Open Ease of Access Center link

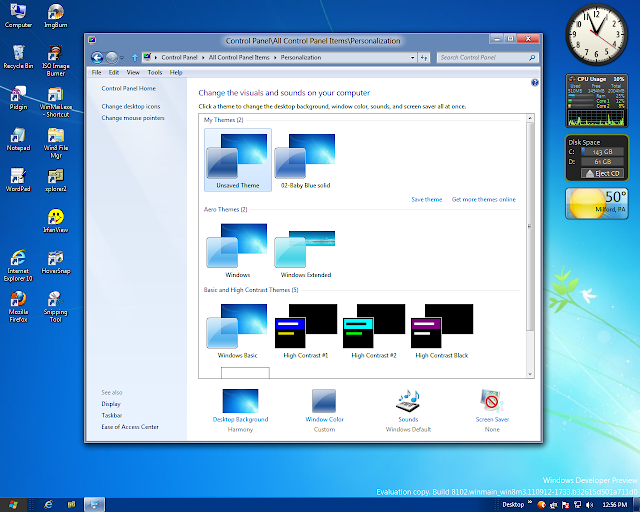130,427
